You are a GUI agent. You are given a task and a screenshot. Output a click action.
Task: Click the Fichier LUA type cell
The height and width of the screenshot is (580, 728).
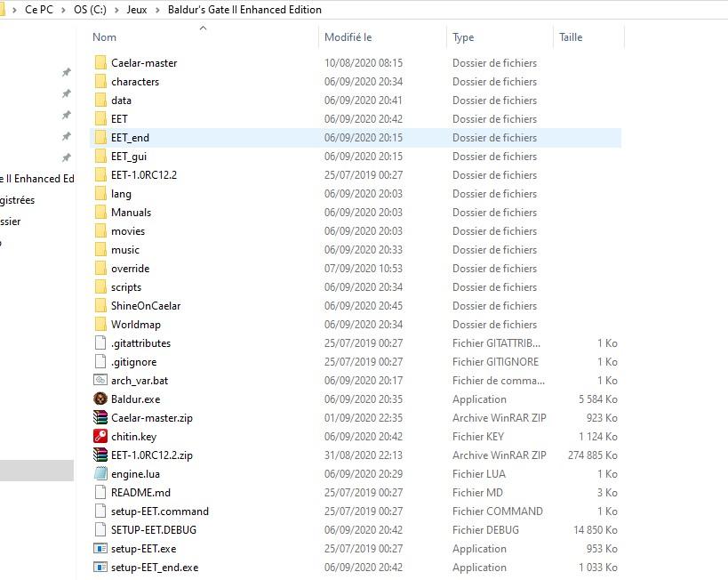tap(479, 473)
